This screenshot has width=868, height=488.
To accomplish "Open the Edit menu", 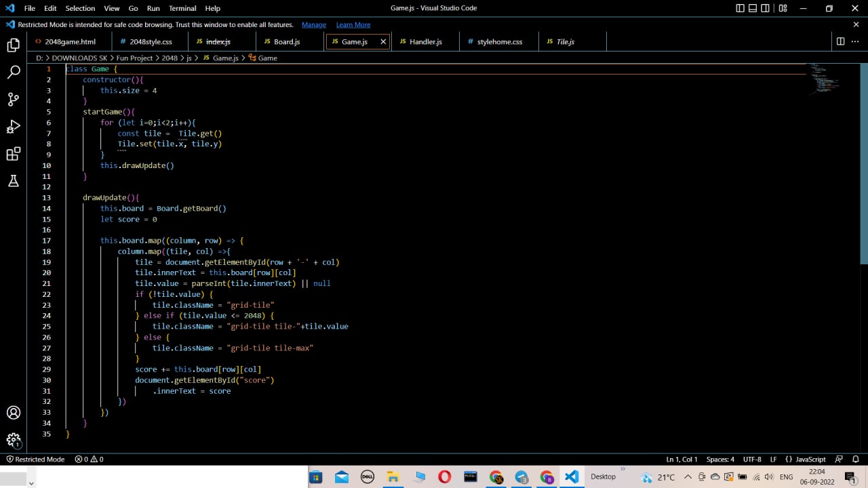I will tap(51, 8).
